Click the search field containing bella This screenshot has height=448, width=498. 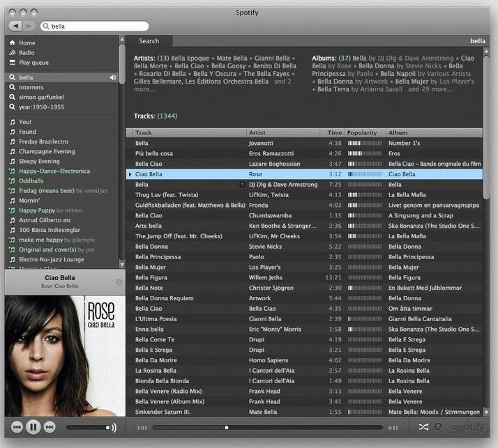pyautogui.click(x=95, y=26)
